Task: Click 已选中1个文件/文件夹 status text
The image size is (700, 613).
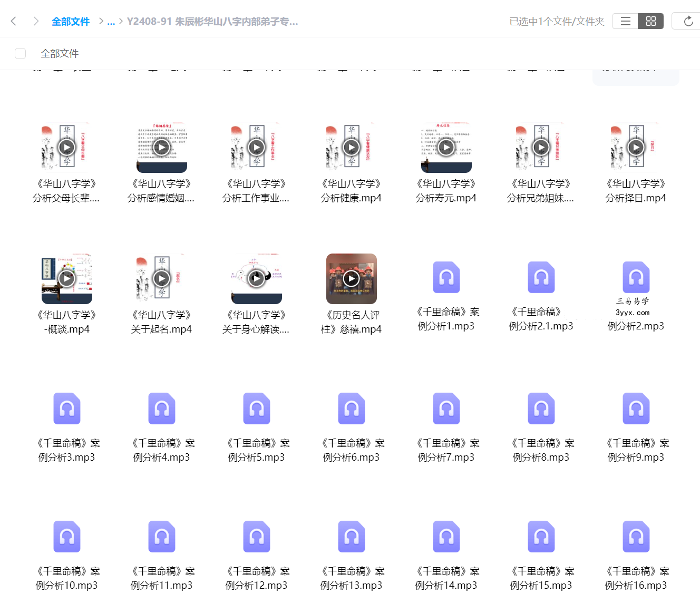Action: click(x=557, y=22)
